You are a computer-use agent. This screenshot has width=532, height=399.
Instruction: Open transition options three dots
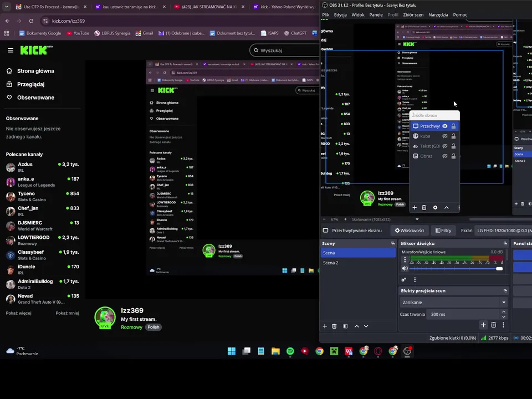pos(504,325)
